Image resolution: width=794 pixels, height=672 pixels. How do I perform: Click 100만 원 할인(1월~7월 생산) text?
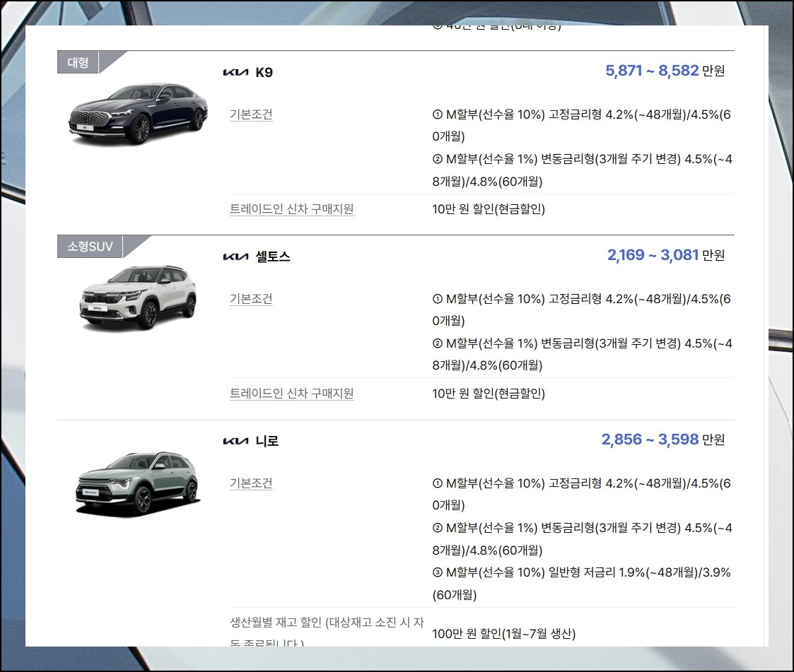(504, 634)
